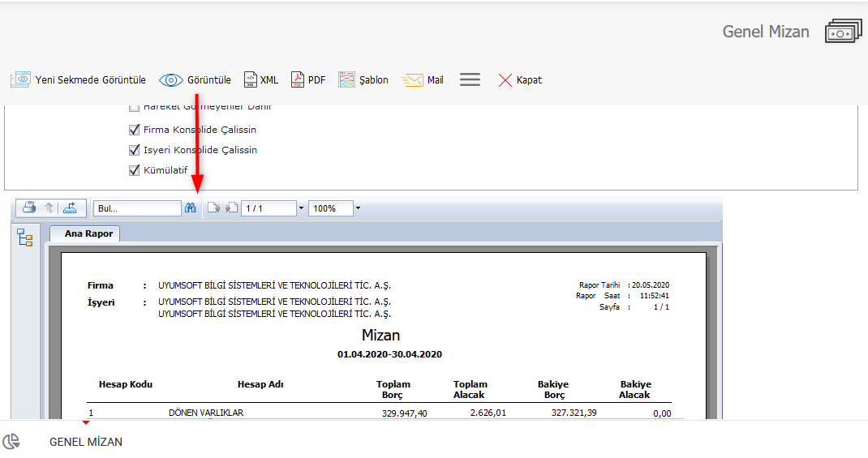Toggle the Kümülatif checkbox

tap(135, 170)
